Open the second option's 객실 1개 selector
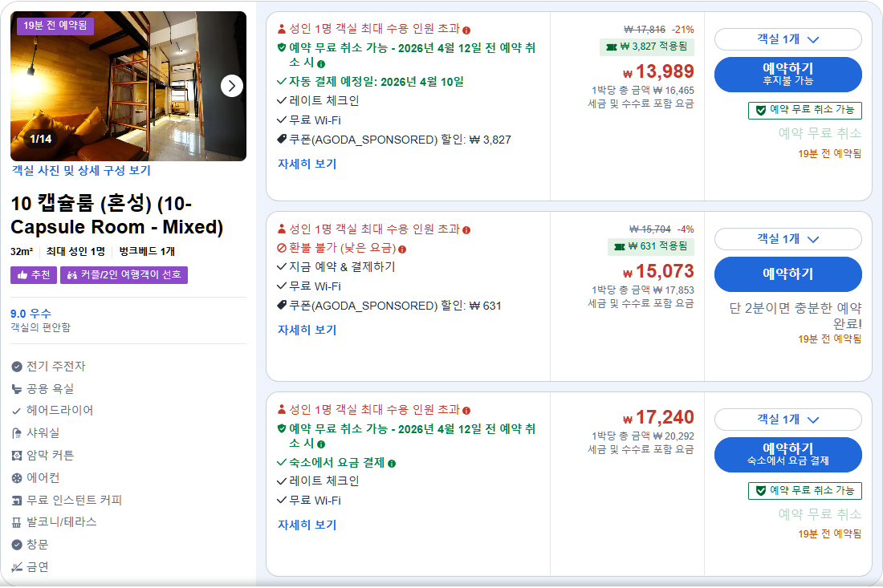 [789, 238]
